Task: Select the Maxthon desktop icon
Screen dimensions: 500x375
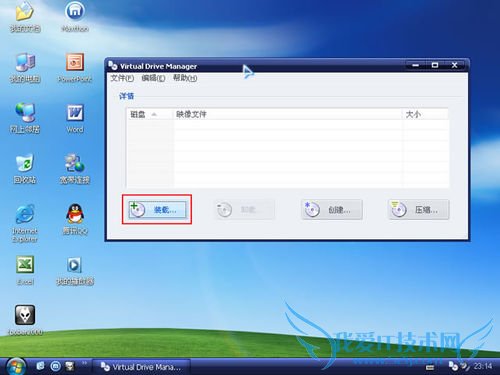Action: pyautogui.click(x=75, y=17)
